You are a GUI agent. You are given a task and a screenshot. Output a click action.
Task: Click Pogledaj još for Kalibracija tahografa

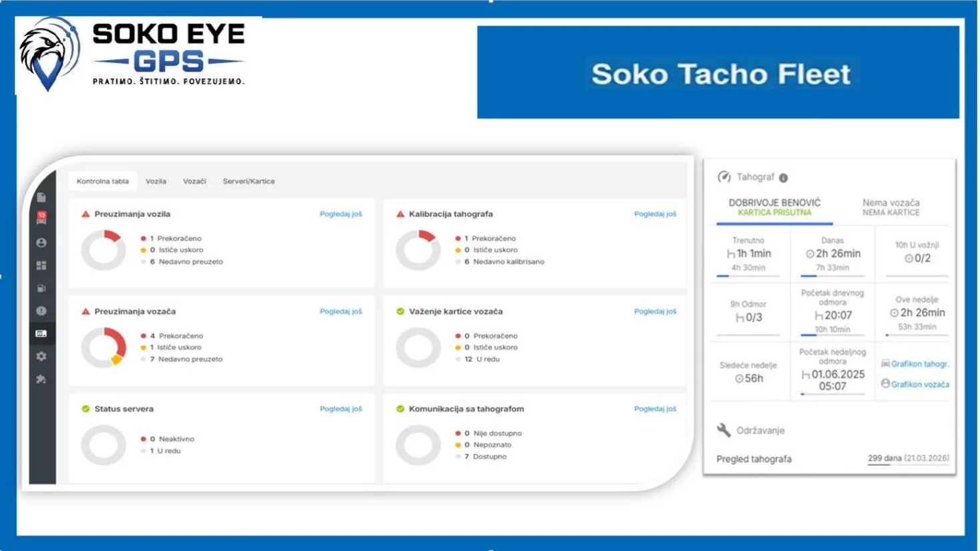tap(655, 214)
